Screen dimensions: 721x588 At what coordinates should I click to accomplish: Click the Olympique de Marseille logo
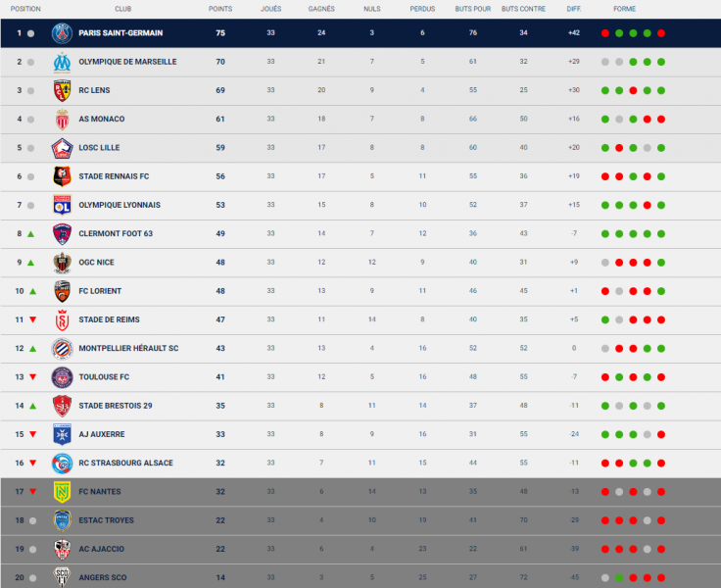(63, 62)
